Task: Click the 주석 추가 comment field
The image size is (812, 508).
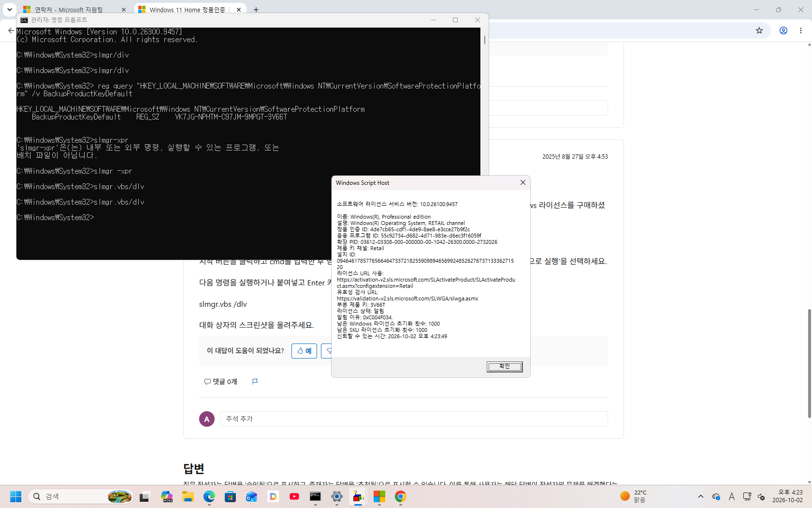Action: 414,419
